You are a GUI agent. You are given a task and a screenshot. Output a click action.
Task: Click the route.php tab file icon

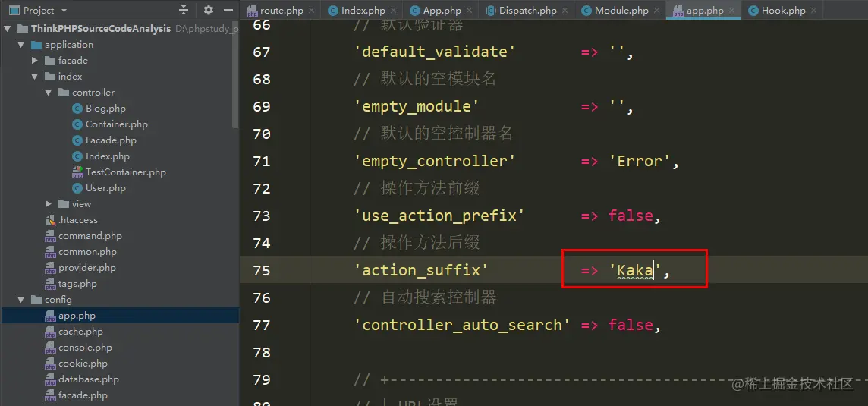point(252,11)
